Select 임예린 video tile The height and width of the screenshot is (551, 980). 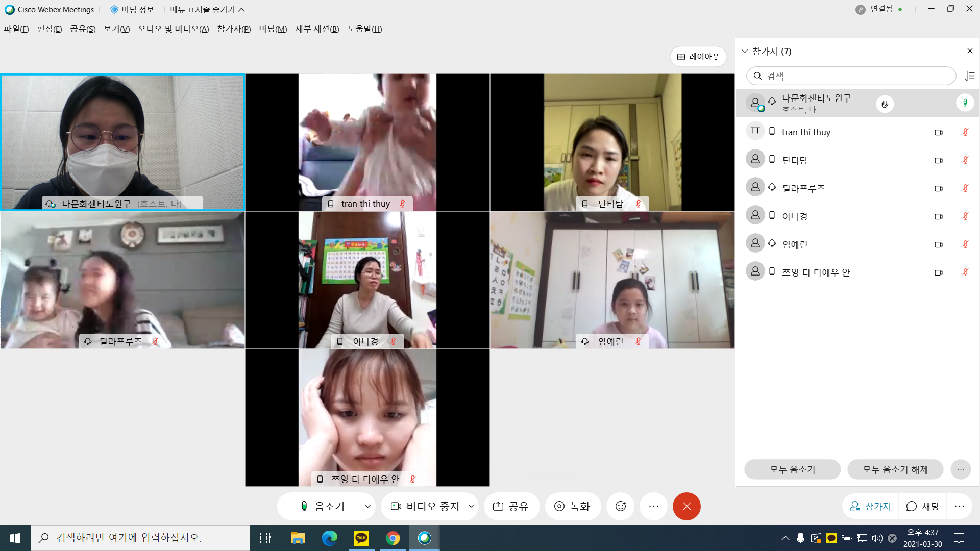point(612,280)
